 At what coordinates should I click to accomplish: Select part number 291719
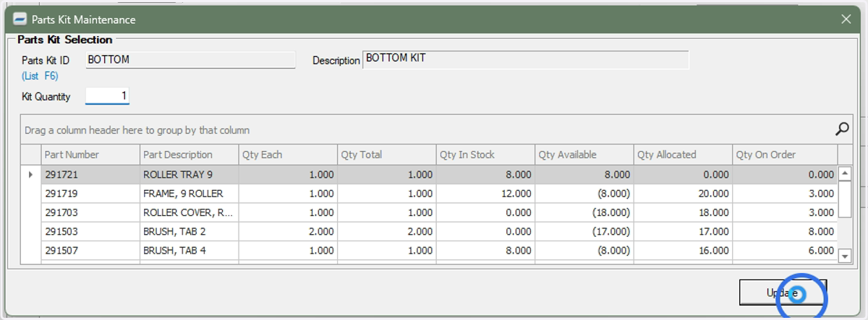pyautogui.click(x=90, y=194)
